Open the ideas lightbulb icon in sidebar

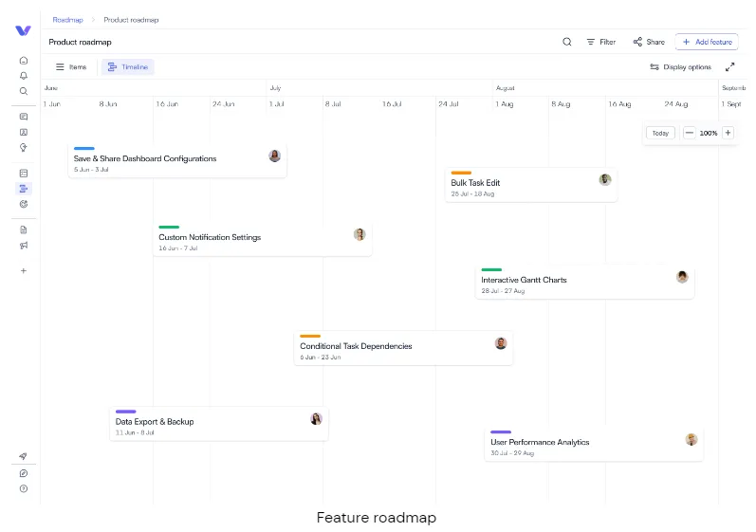pos(23,147)
